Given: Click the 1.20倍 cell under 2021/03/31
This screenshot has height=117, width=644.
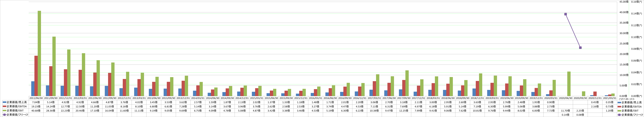Looking at the screenshot, I should [x=610, y=111].
